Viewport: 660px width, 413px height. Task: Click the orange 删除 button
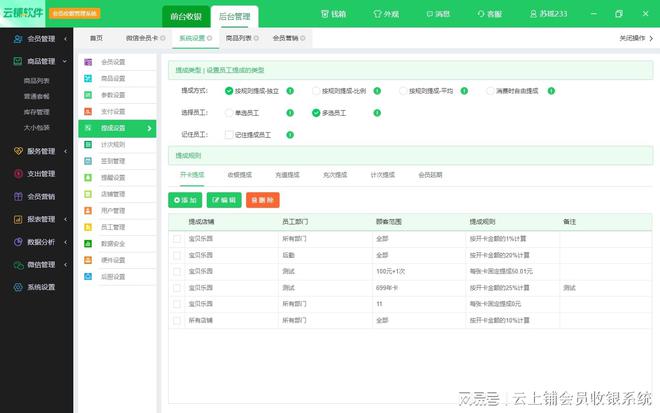click(262, 200)
